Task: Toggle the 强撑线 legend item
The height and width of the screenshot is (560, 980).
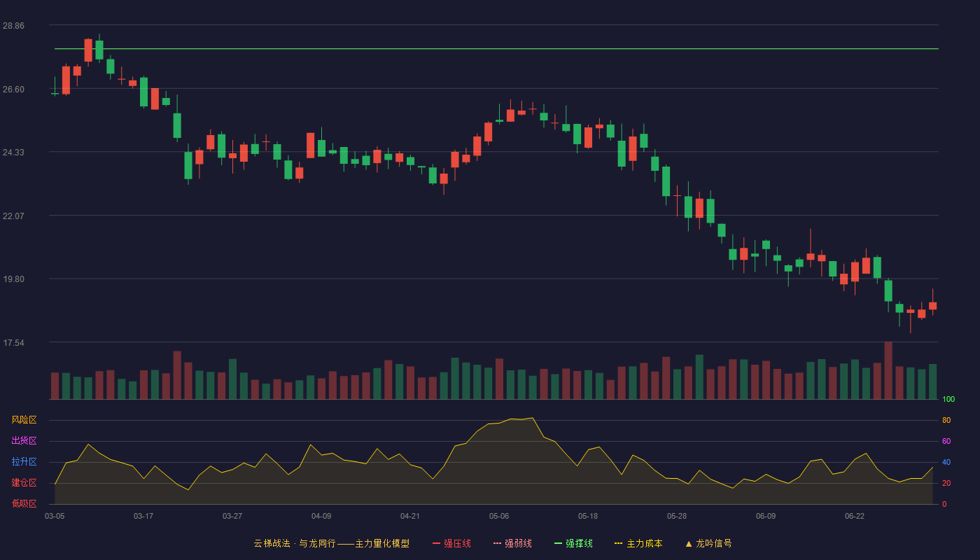Action: click(x=573, y=543)
